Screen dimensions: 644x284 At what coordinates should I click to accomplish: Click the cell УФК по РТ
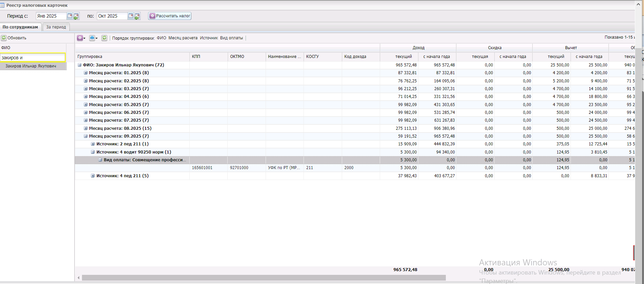[285, 168]
